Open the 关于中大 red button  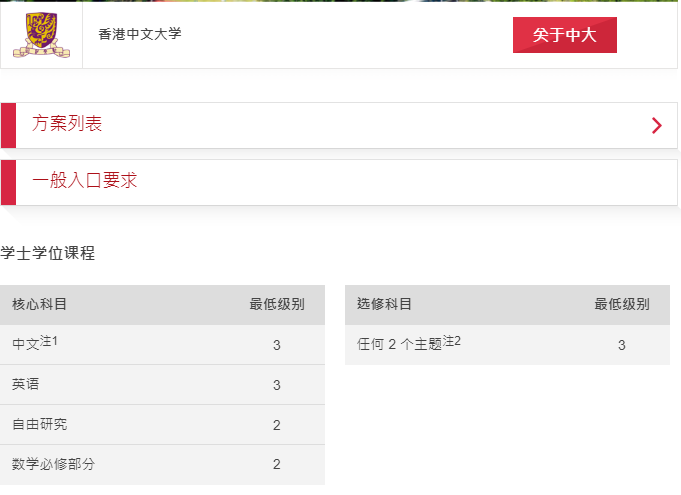[x=565, y=35]
